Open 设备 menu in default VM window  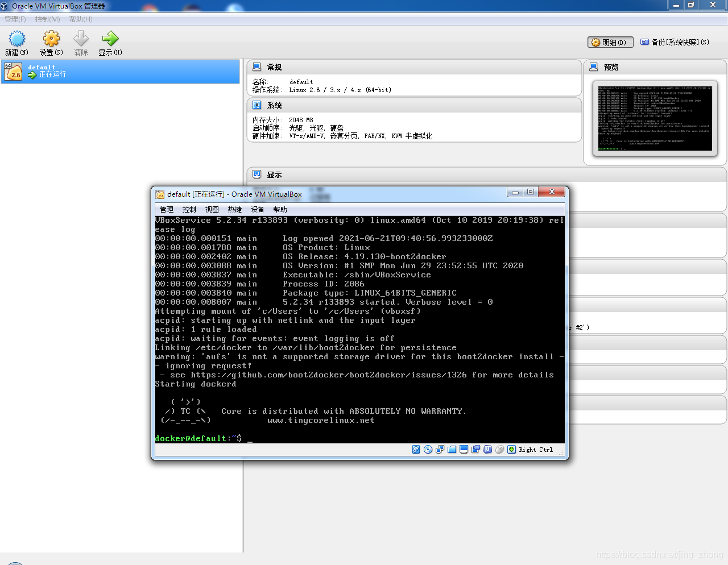tap(258, 210)
